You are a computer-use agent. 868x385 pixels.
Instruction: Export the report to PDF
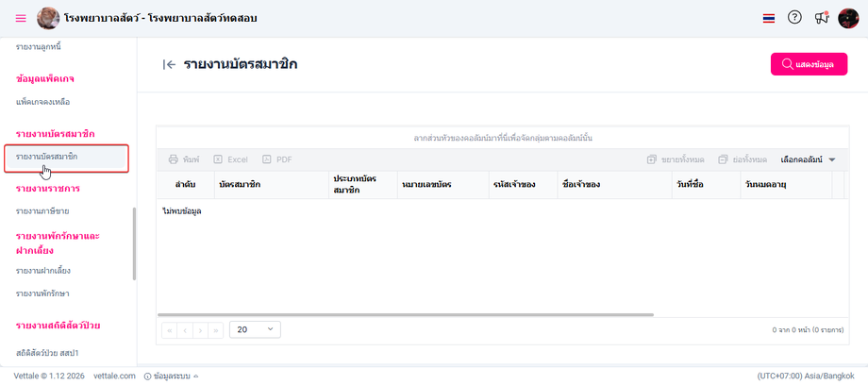[277, 159]
